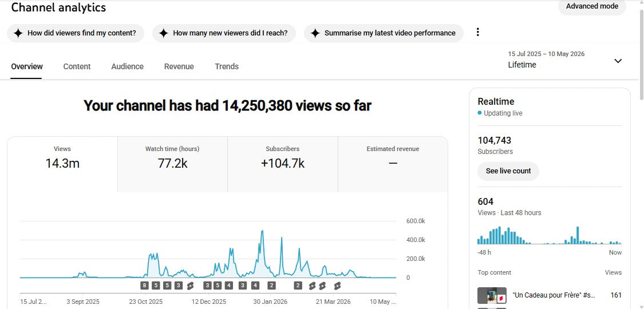The image size is (644, 309).
Task: Click the '23 Oct 2025' x-axis date label
Action: (146, 302)
